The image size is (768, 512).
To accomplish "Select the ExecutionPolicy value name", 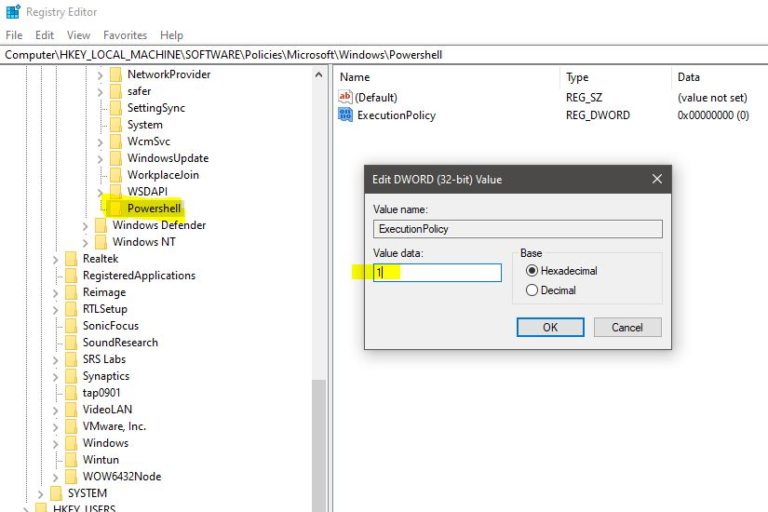I will point(396,115).
